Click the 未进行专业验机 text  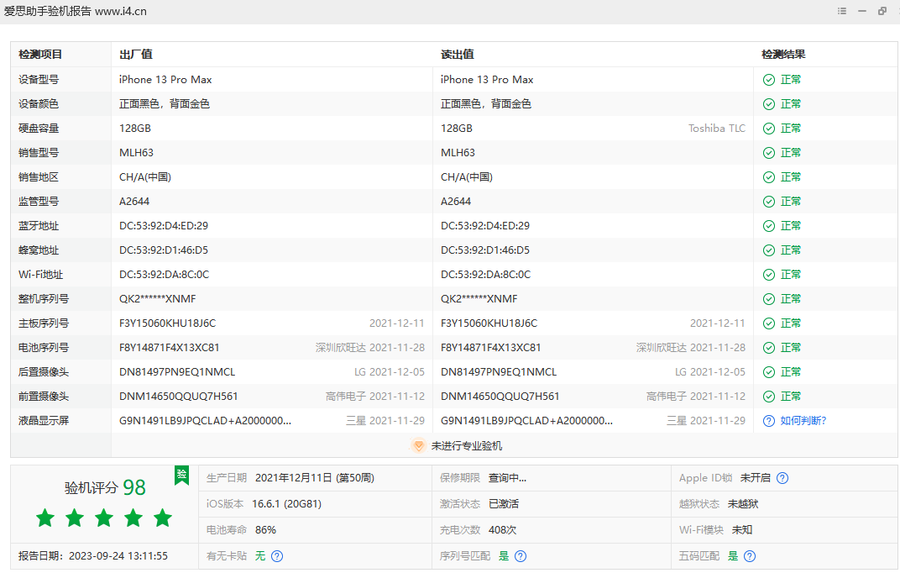coord(466,446)
